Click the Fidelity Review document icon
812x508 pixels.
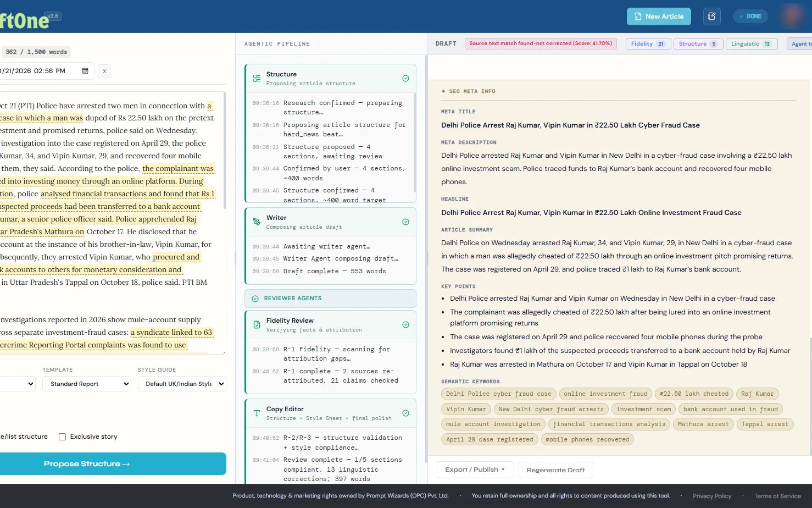pyautogui.click(x=257, y=325)
